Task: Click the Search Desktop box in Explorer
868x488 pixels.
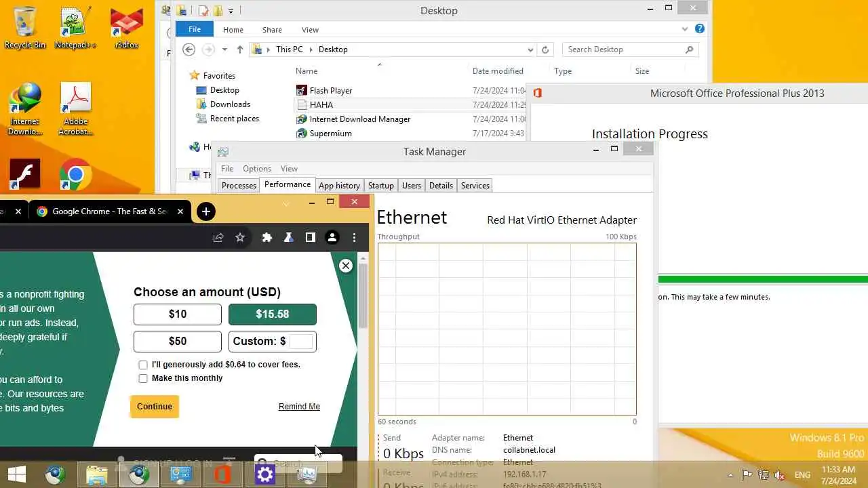Action: pyautogui.click(x=623, y=49)
